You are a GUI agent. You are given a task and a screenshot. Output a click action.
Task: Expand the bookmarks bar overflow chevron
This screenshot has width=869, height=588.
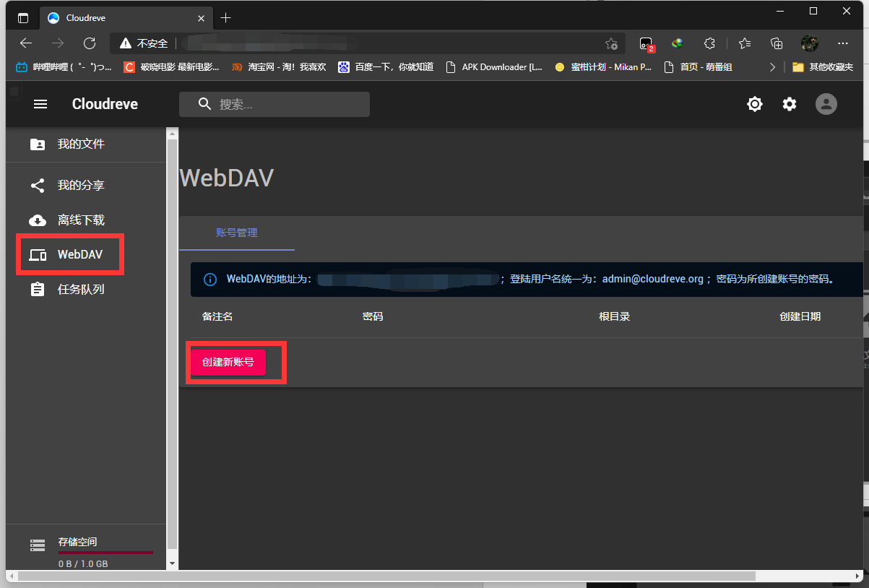point(773,66)
